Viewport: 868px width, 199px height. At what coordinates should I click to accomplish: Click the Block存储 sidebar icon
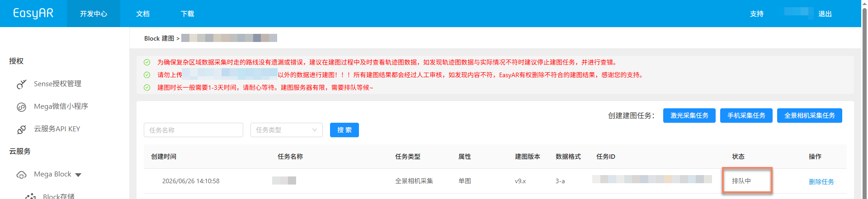[x=31, y=196]
